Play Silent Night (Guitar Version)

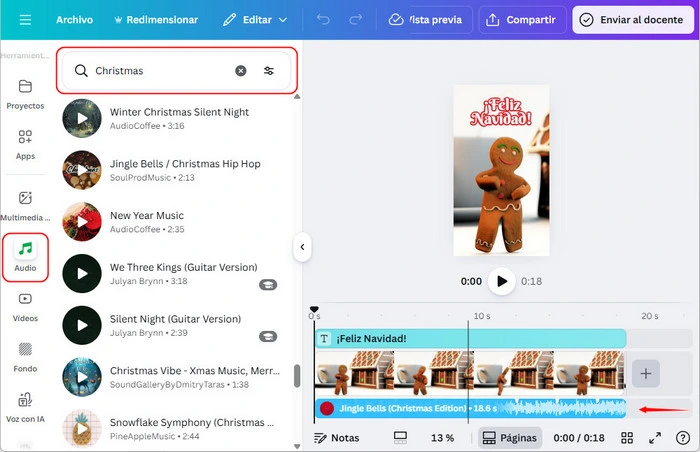(x=82, y=325)
